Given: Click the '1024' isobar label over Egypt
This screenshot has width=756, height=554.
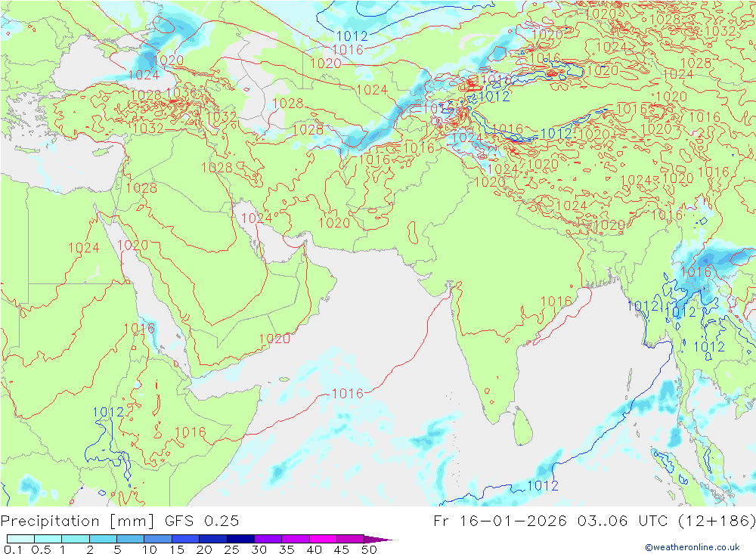Looking at the screenshot, I should pos(83,248).
